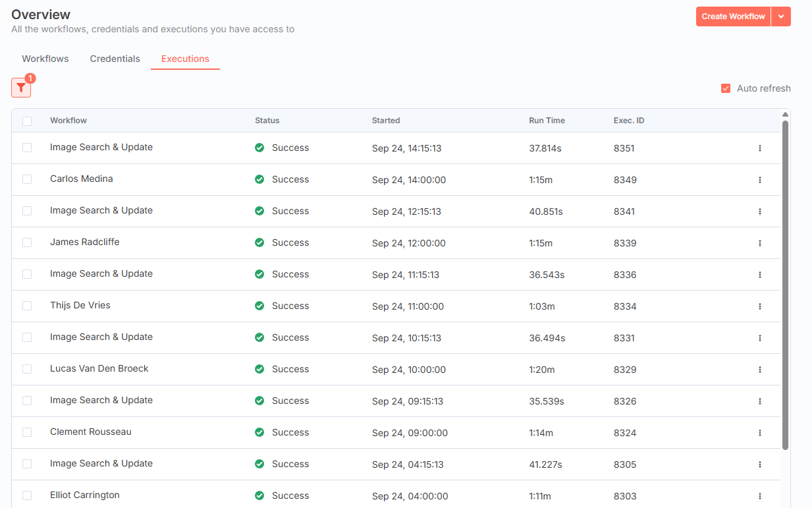Check the checkbox for execution 8305
The height and width of the screenshot is (508, 812).
tap(27, 464)
